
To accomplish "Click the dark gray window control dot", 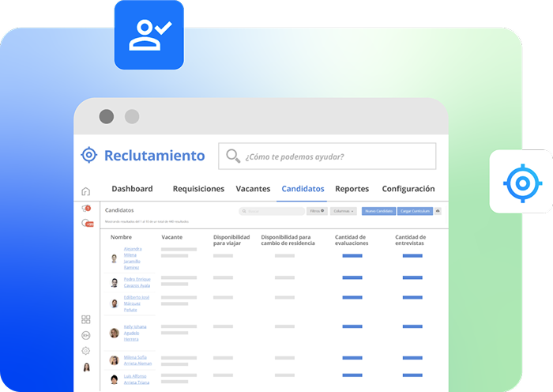I will (107, 116).
